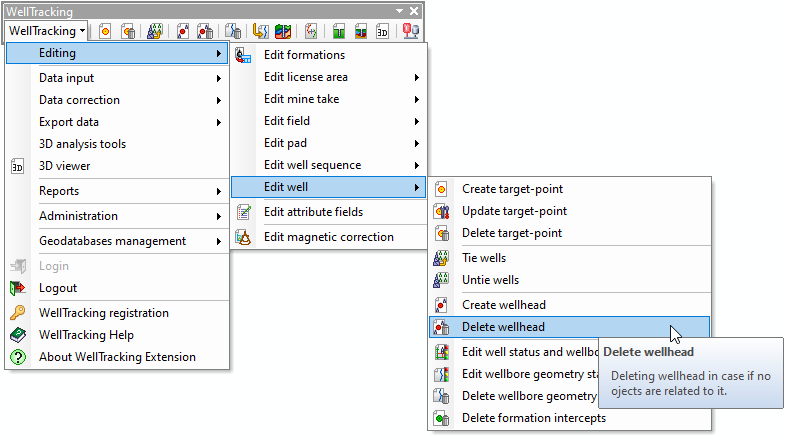Click Create target-point icon in toolbar
This screenshot has height=437, width=787.
105,32
